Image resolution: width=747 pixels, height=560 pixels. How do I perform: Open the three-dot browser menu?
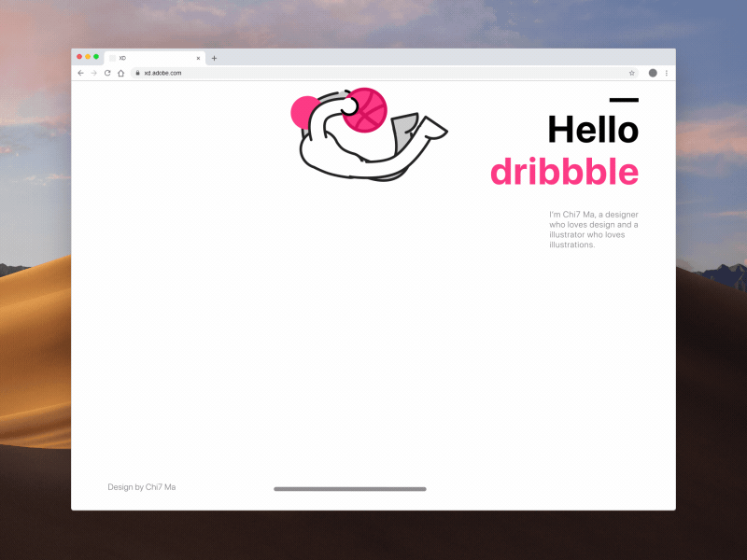click(x=666, y=72)
